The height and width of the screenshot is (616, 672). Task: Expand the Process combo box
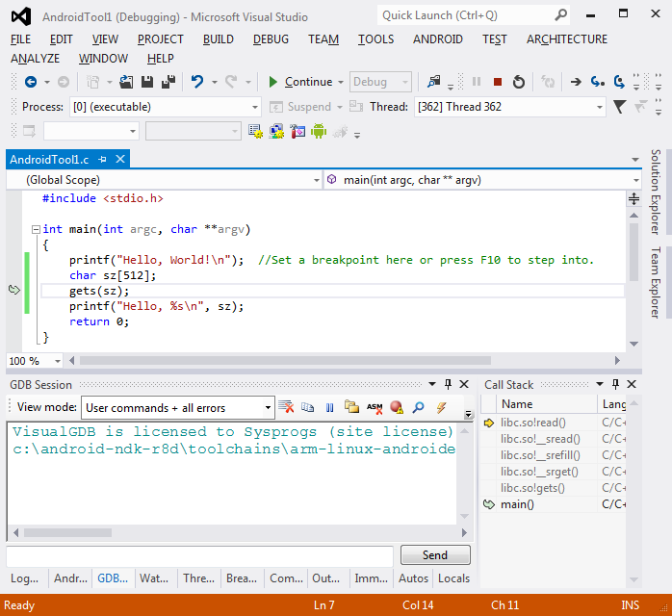(x=254, y=107)
